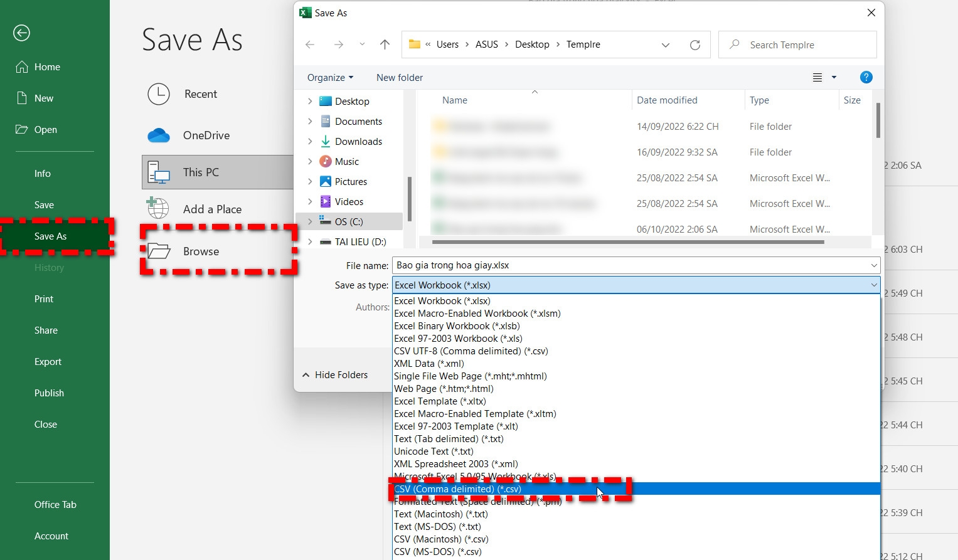Viewport: 958px width, 560px height.
Task: Choose CSV (Macintosh) (*.csv) format
Action: [636, 539]
